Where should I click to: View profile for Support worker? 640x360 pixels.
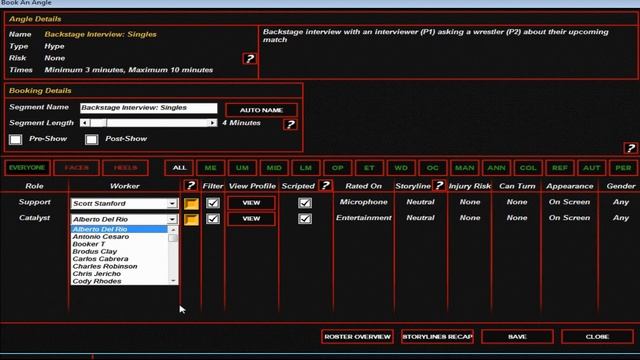click(x=251, y=203)
